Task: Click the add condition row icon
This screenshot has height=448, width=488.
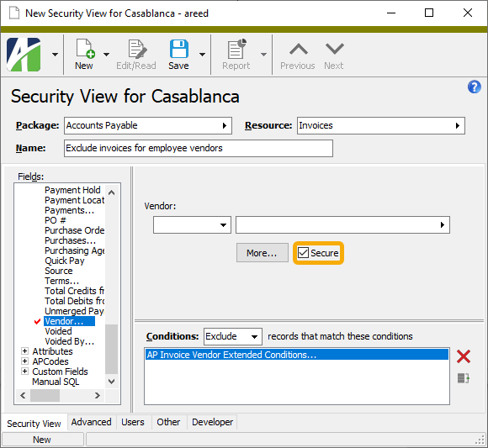Action: pyautogui.click(x=464, y=378)
